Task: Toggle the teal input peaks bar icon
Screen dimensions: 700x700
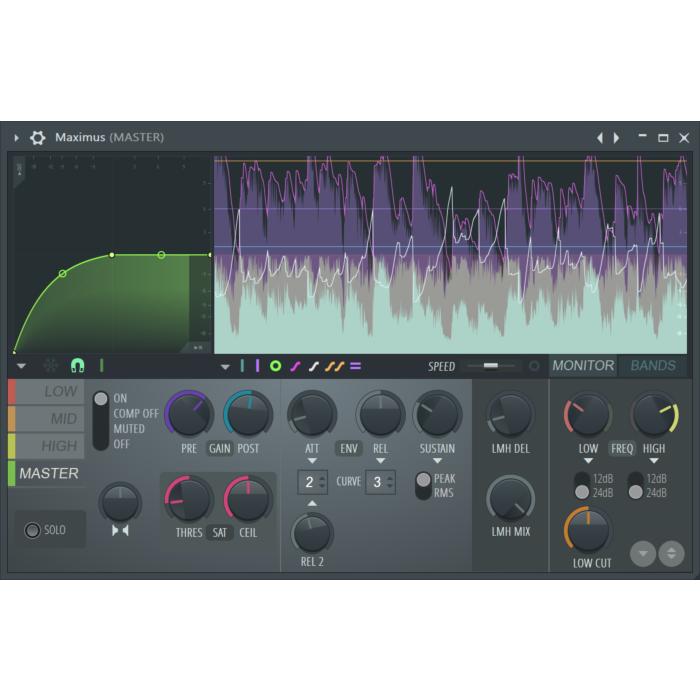Action: pyautogui.click(x=242, y=366)
